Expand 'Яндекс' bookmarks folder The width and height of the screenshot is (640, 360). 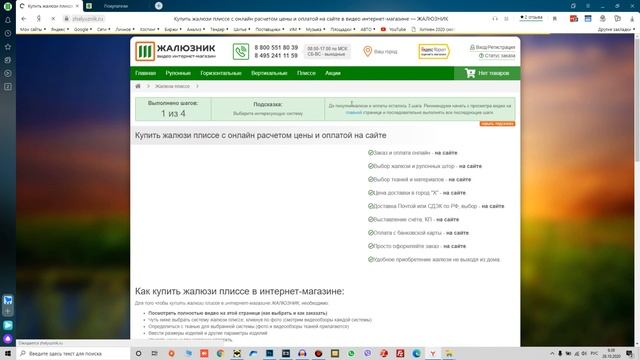60,29
